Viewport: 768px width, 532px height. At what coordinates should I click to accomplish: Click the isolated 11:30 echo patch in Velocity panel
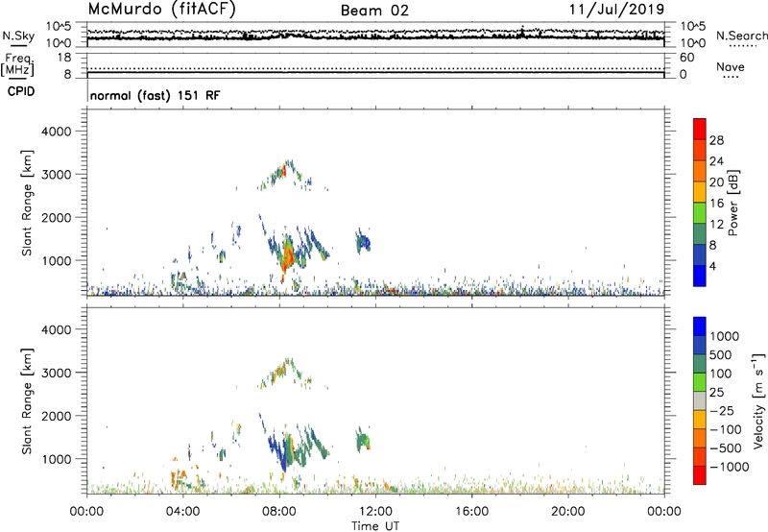[x=363, y=440]
